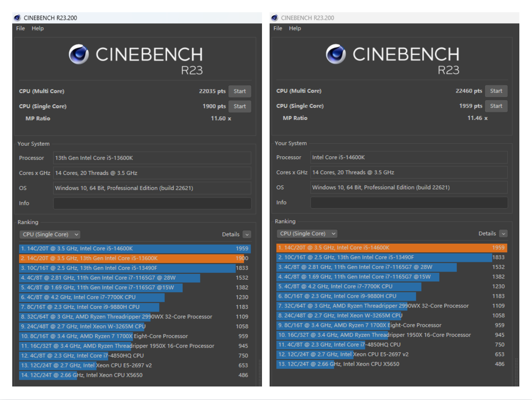Start Multi Core test in left window

click(x=240, y=91)
